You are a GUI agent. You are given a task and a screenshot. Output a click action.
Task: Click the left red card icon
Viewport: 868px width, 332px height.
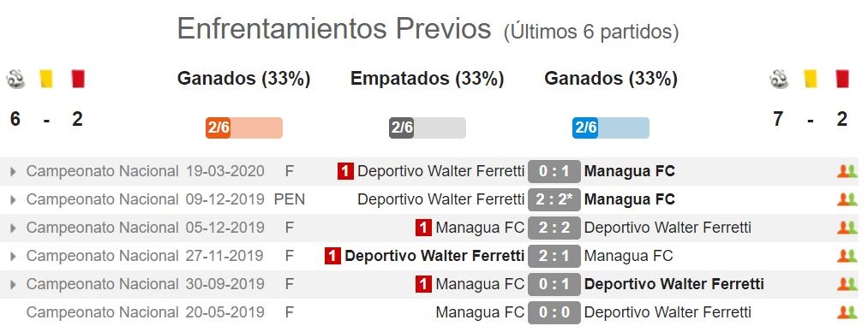[77, 79]
